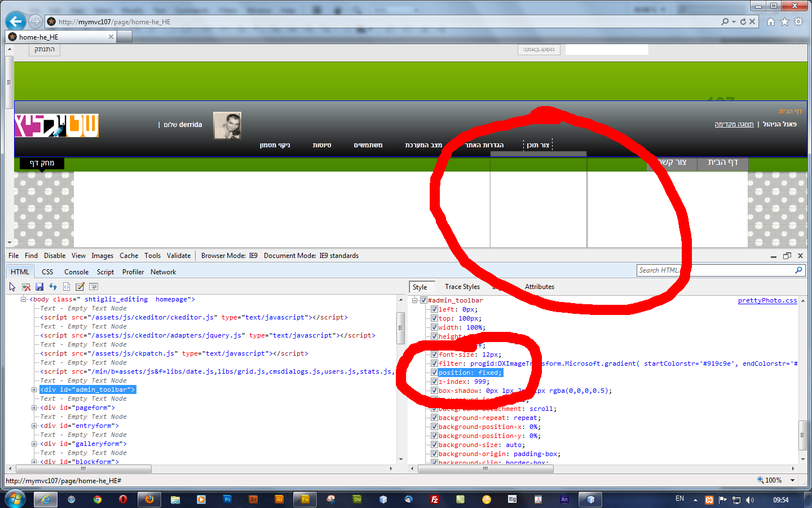Viewport: 812px width, 508px height.
Task: Collapse the #admin_toolbar style rule
Action: [415, 300]
